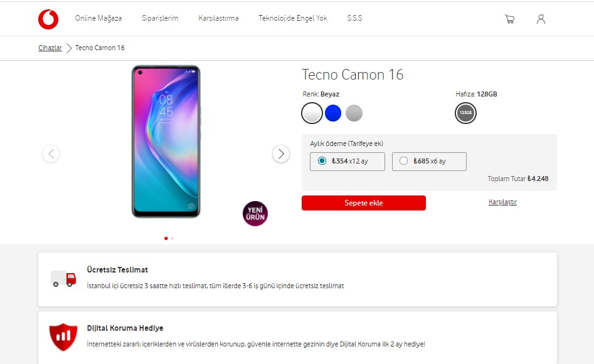Go to Karşılaştırma in the navigation

pos(218,18)
